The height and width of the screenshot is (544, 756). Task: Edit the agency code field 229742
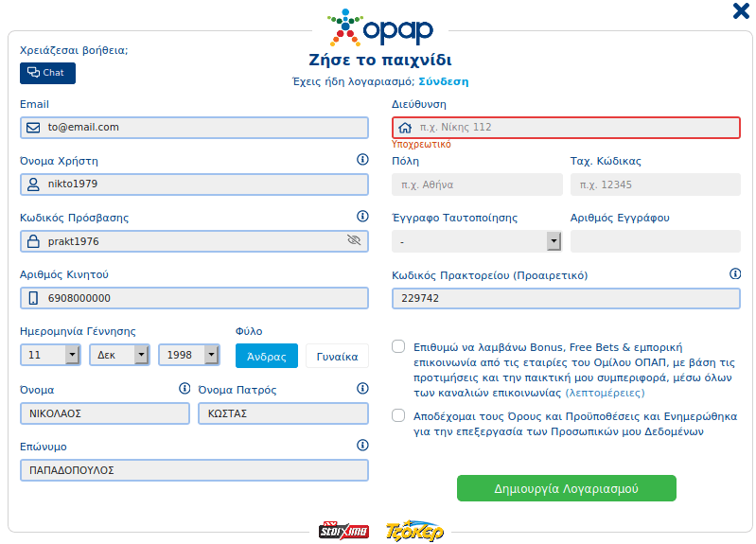566,298
